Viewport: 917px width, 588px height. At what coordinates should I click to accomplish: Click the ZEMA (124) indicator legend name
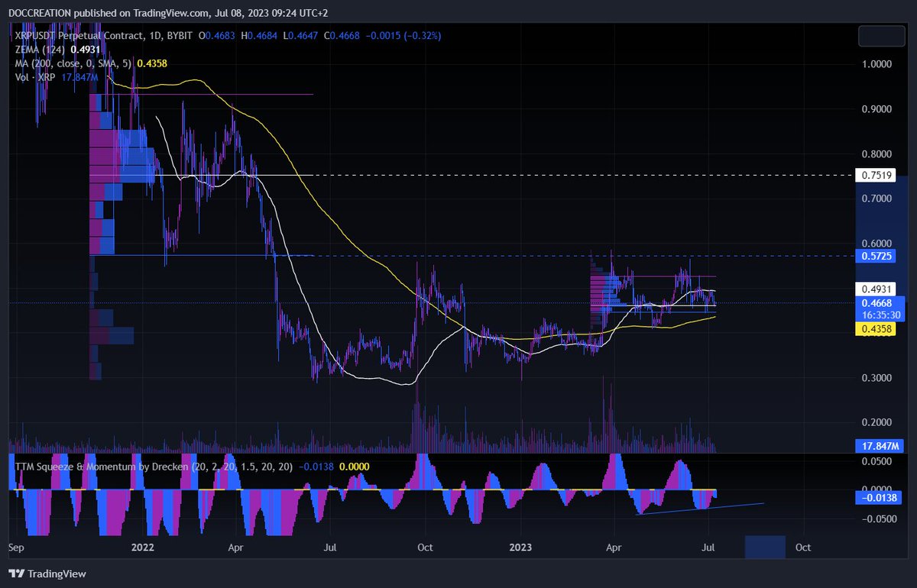[x=40, y=49]
